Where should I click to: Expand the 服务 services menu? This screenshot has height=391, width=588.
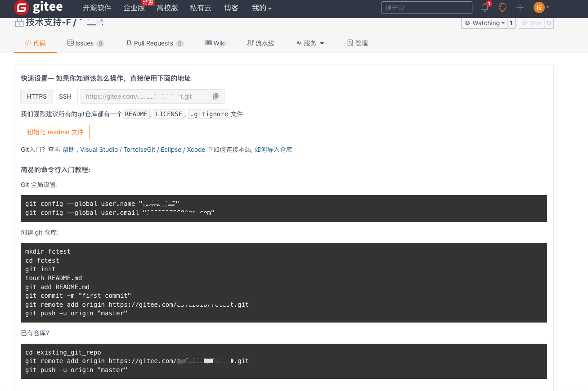(x=310, y=43)
